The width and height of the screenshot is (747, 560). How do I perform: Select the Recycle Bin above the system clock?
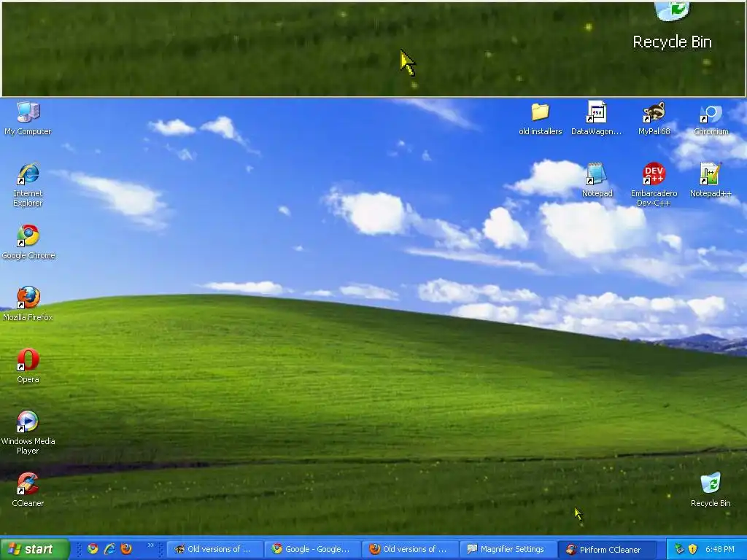(x=711, y=490)
